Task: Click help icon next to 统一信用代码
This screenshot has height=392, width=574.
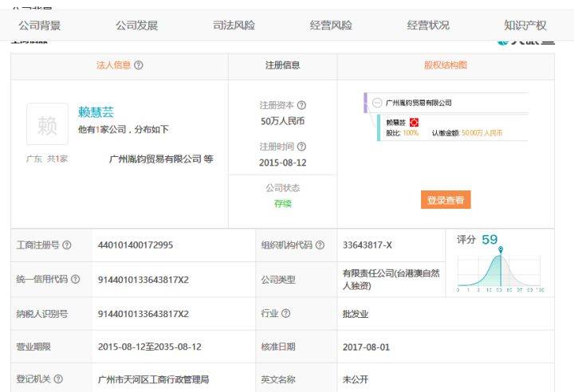Action: [x=75, y=280]
